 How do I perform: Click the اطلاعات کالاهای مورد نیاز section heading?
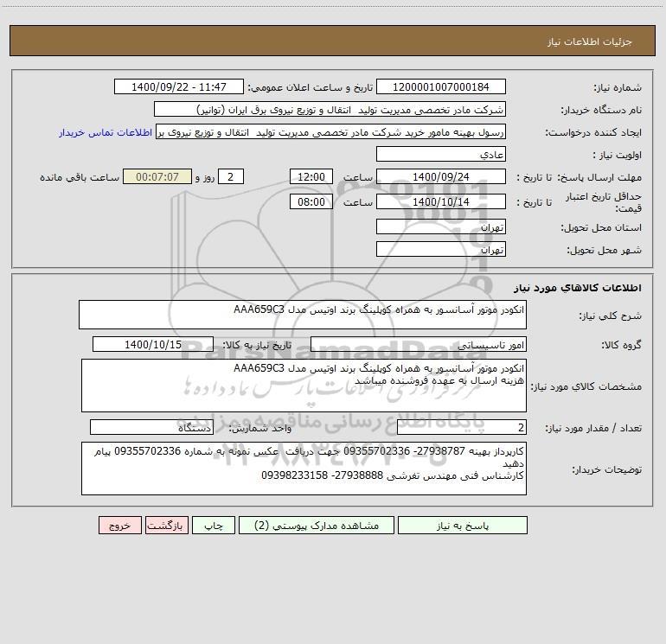tap(578, 288)
